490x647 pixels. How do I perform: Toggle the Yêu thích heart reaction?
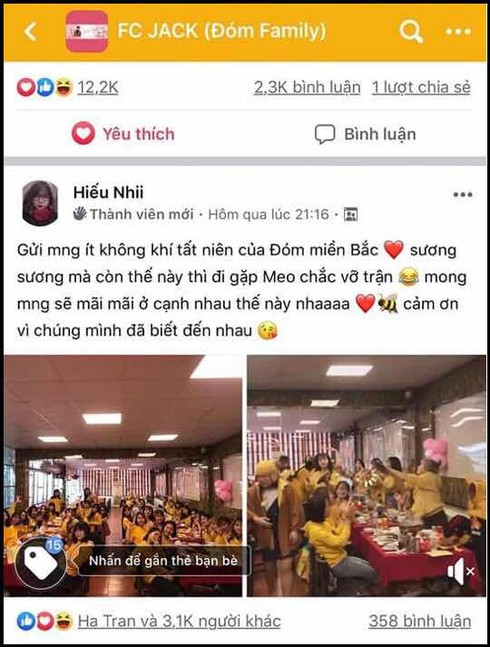click(123, 134)
